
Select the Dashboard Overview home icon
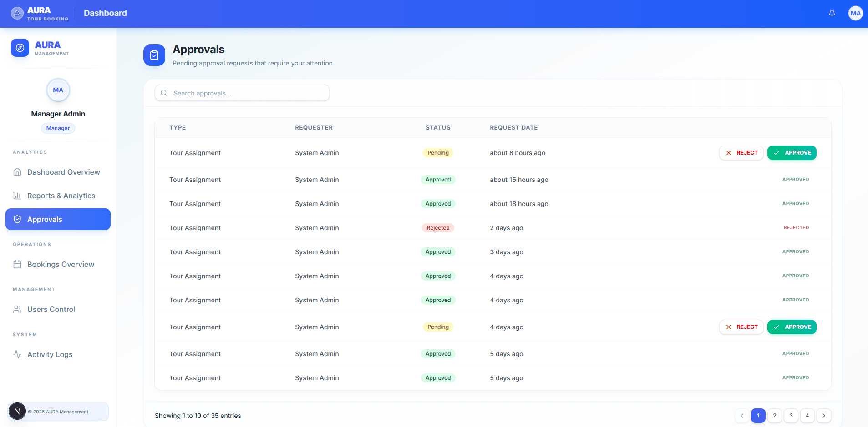click(17, 172)
